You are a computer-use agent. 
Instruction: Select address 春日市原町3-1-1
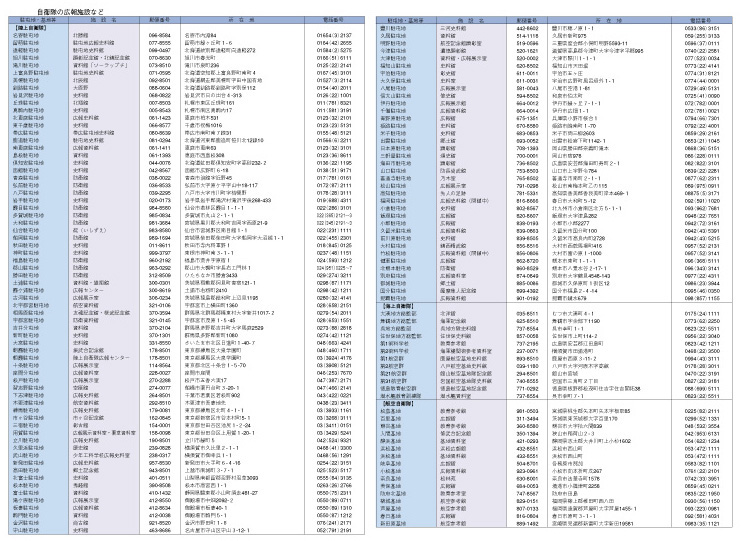click(574, 516)
